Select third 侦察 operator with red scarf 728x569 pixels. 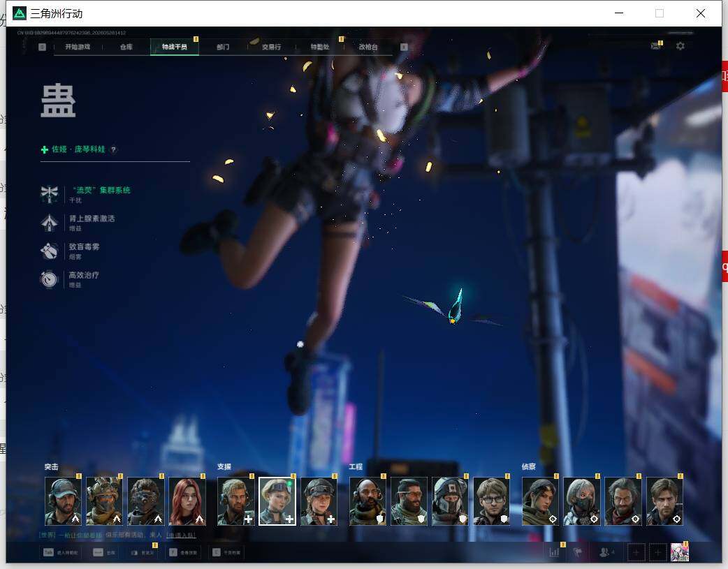click(x=623, y=501)
